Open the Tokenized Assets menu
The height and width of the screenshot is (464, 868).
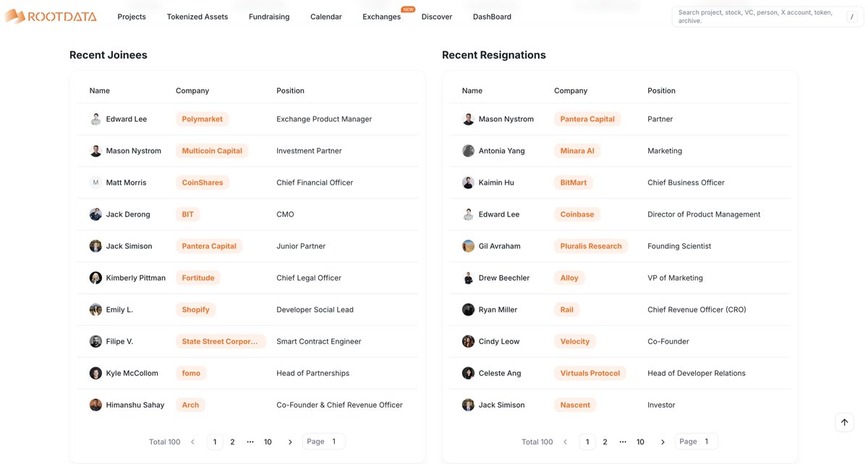(197, 17)
